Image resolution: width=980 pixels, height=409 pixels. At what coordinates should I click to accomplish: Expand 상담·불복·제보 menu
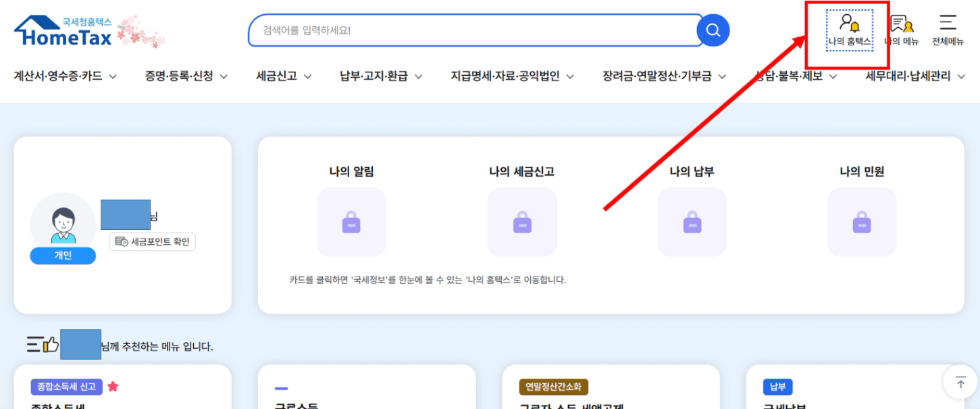(796, 76)
